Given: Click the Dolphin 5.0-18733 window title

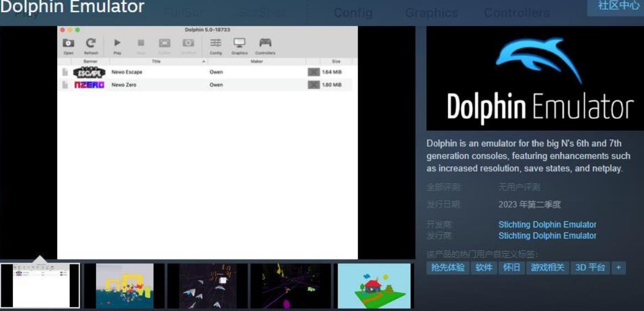Looking at the screenshot, I should coord(207,30).
